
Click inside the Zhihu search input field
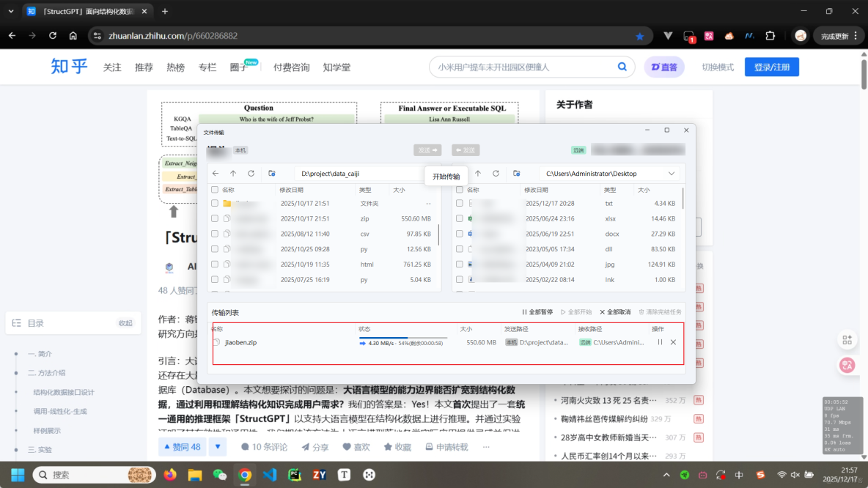click(x=513, y=67)
